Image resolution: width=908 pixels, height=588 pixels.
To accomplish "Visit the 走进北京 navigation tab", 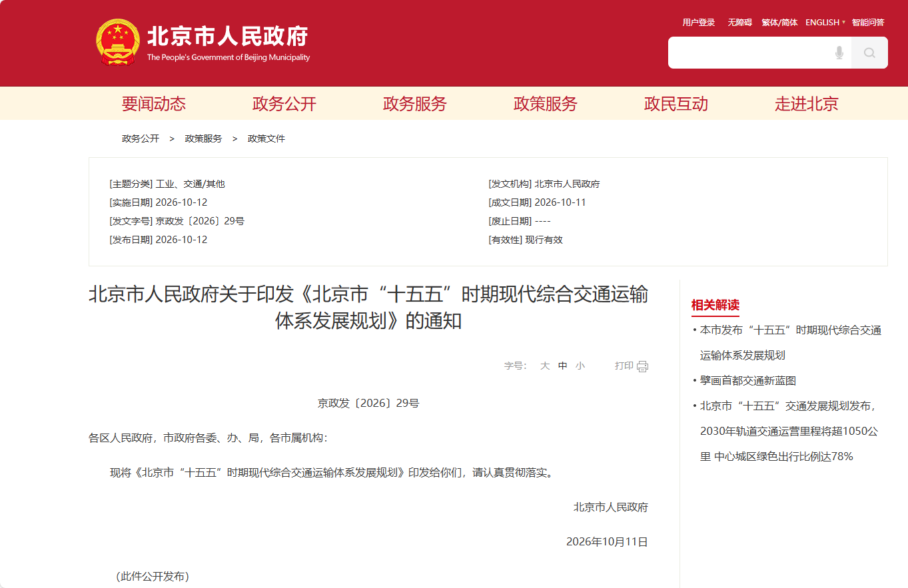I will [807, 104].
